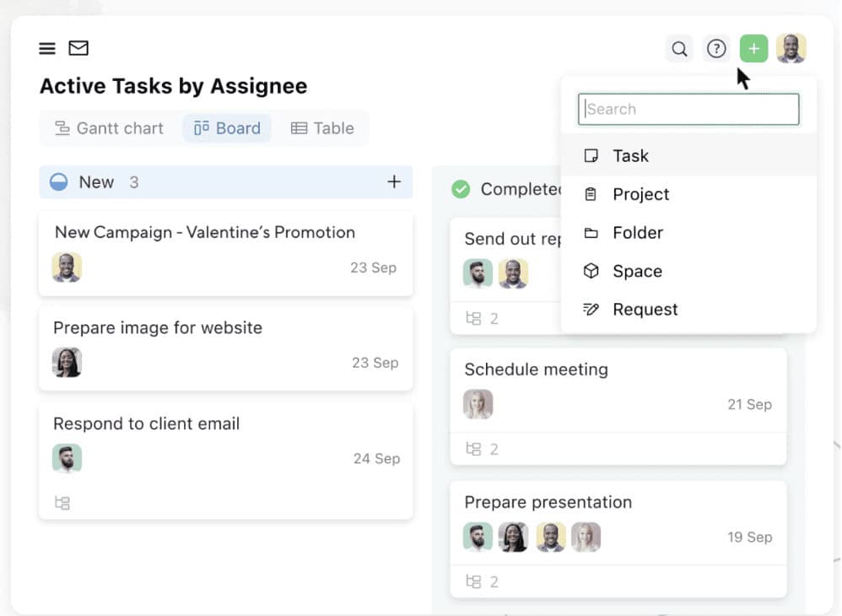Switch to the Table view tab
The image size is (842, 616).
pos(322,128)
